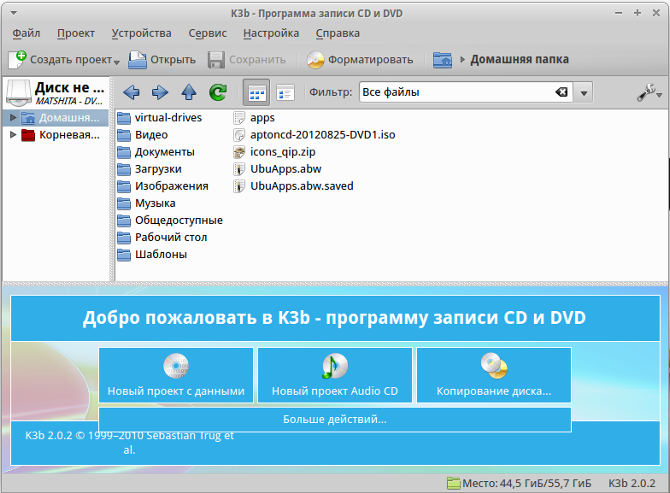Image resolution: width=670 pixels, height=493 pixels.
Task: Select the Изображения folder
Action: coord(163,186)
